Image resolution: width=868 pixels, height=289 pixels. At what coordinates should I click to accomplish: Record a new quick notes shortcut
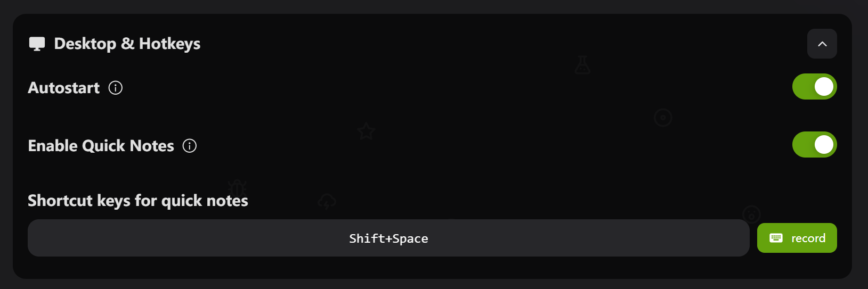pos(797,238)
